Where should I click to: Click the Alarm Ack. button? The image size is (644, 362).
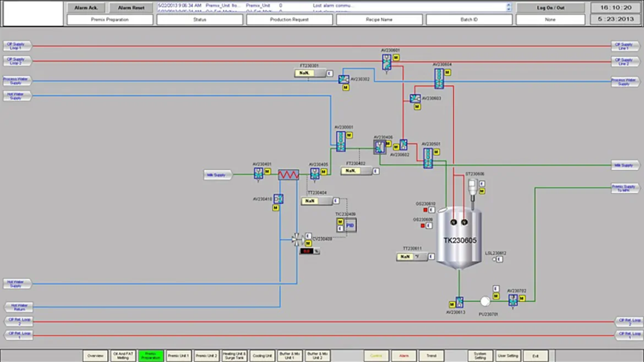pos(86,8)
